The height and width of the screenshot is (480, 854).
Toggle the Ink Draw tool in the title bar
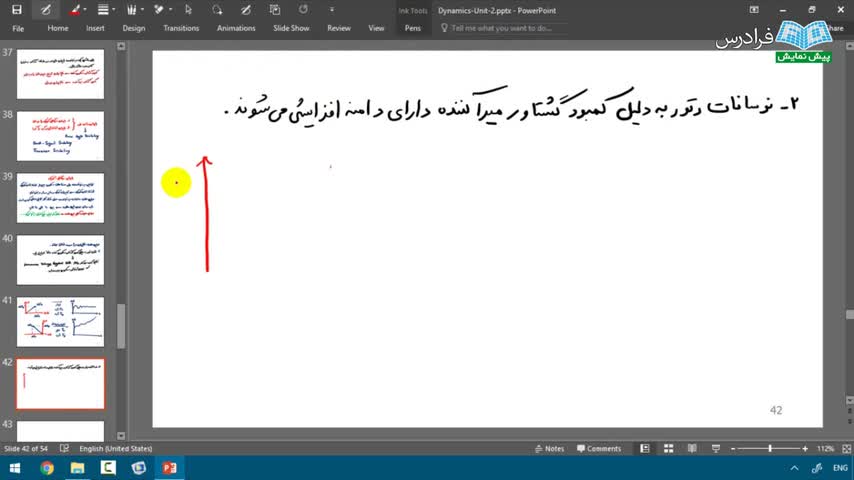point(46,10)
